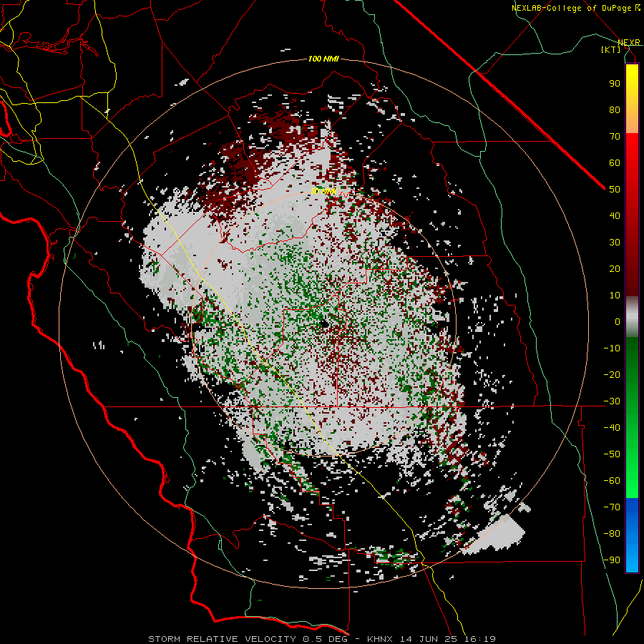The height and width of the screenshot is (644, 644).
Task: Click the 40 value on the color scale
Action: (x=615, y=215)
